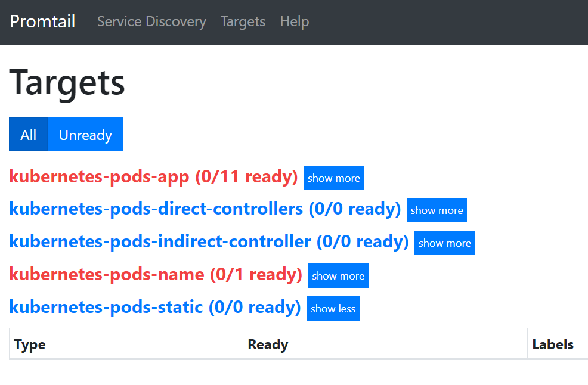Open the Service Discovery nav item
Screen dimensions: 588x385
click(x=151, y=21)
